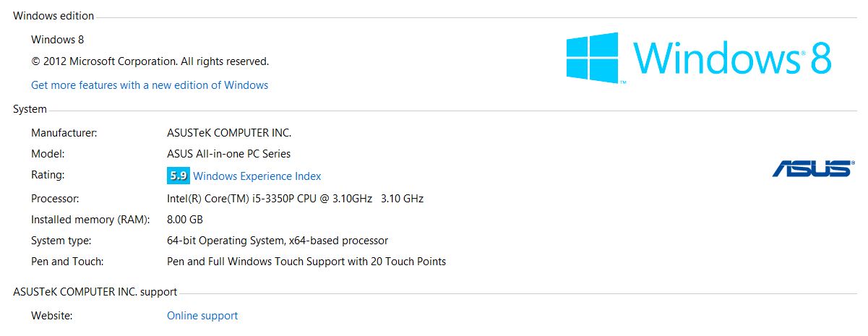Click the Windows 8 logo icon
Screen dimensions: 868x336
593,56
